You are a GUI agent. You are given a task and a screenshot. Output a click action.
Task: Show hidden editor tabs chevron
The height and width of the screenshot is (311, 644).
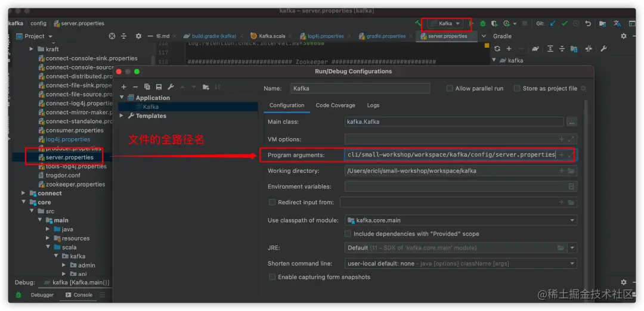click(x=484, y=36)
